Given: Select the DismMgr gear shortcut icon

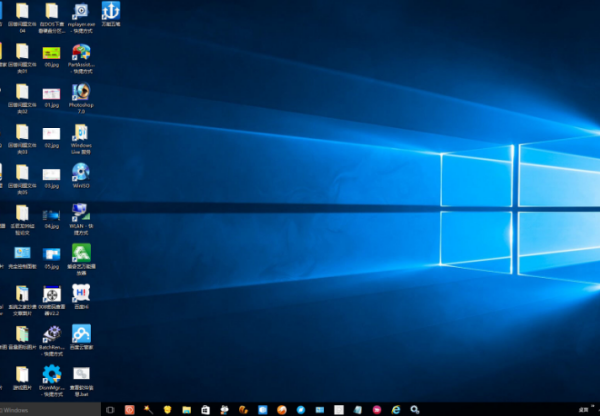Looking at the screenshot, I should (51, 374).
